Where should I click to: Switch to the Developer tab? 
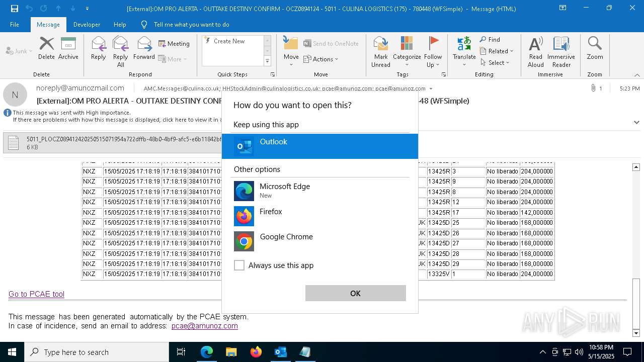tap(87, 24)
